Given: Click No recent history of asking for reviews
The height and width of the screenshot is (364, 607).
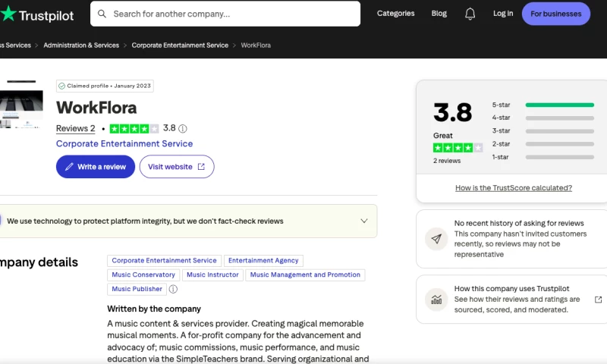Looking at the screenshot, I should 519,223.
